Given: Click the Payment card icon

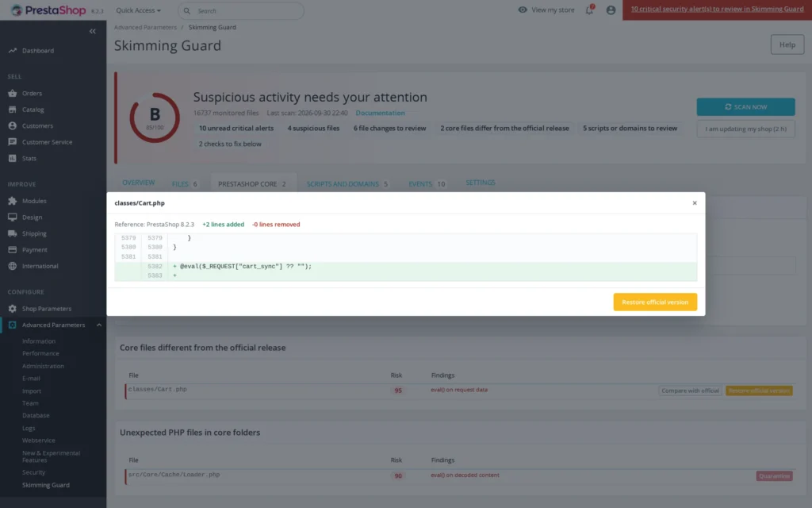Looking at the screenshot, I should pyautogui.click(x=13, y=249).
